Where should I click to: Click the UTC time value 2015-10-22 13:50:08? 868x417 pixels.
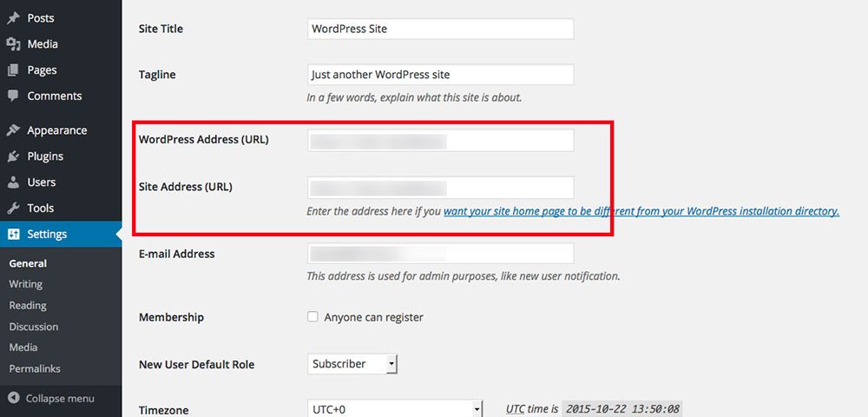tap(622, 409)
